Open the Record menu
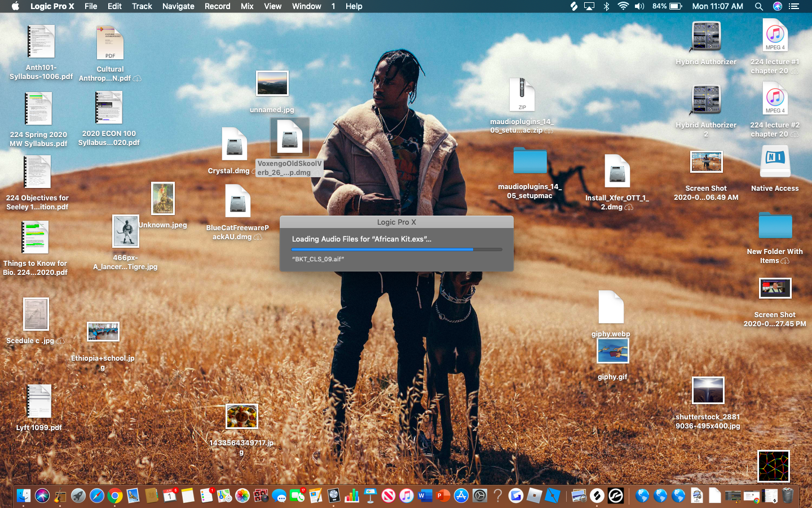812x508 pixels. [218, 6]
